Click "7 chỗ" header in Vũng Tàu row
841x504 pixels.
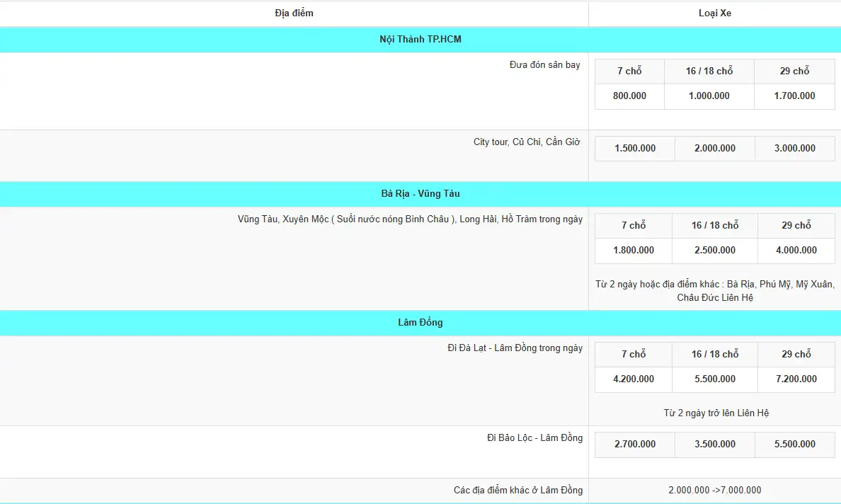point(634,226)
